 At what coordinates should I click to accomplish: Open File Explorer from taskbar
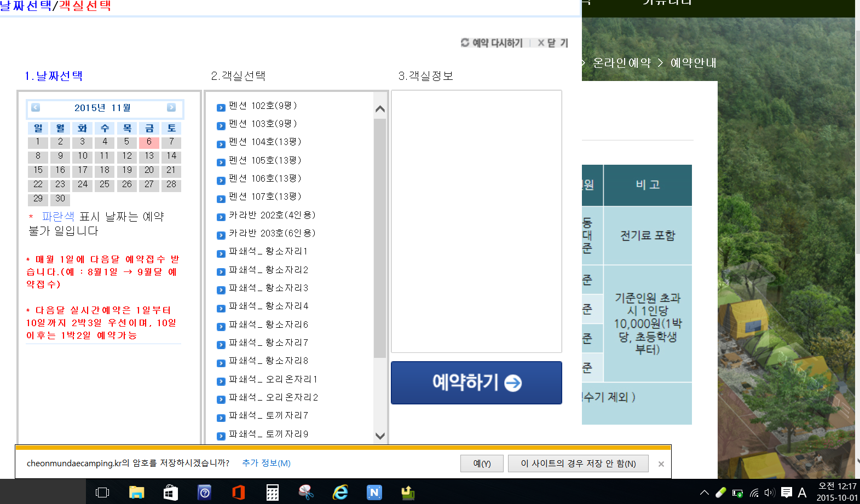coord(136,492)
